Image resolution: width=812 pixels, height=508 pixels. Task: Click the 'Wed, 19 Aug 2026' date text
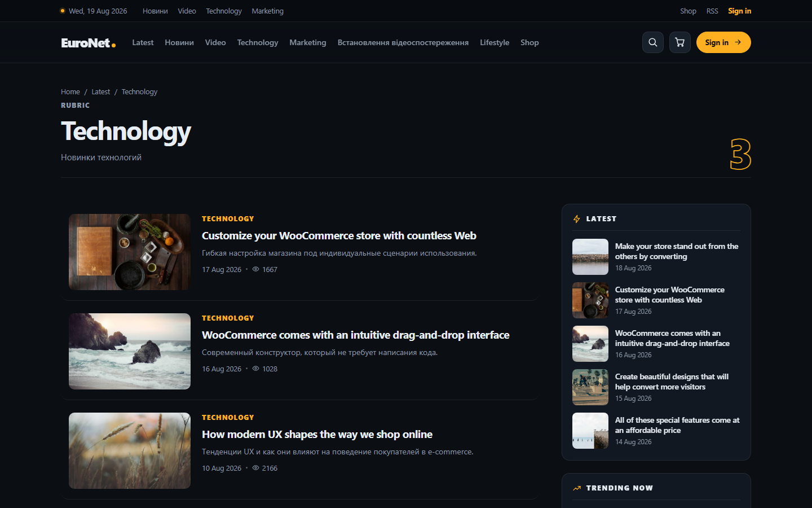(98, 11)
